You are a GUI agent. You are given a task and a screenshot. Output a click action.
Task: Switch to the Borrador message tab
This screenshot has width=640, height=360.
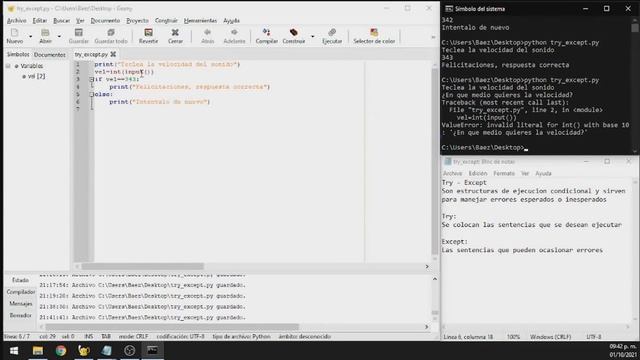tap(20, 315)
